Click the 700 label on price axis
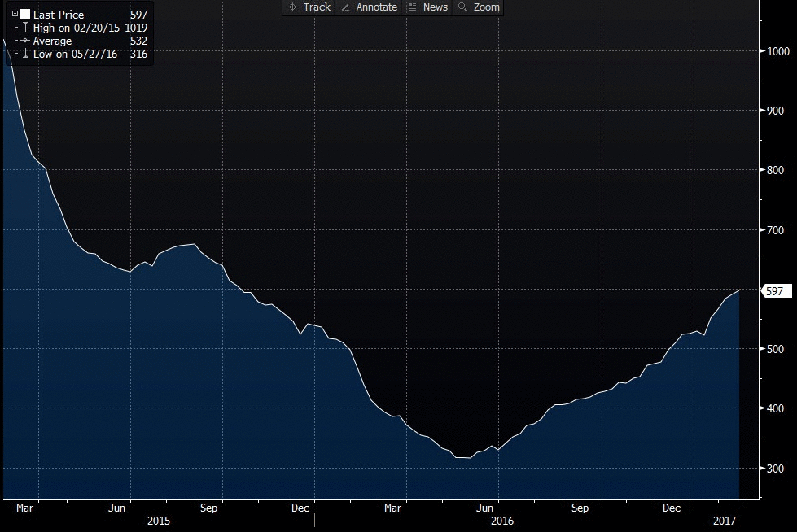Viewport: 797px width, 532px height. [774, 230]
